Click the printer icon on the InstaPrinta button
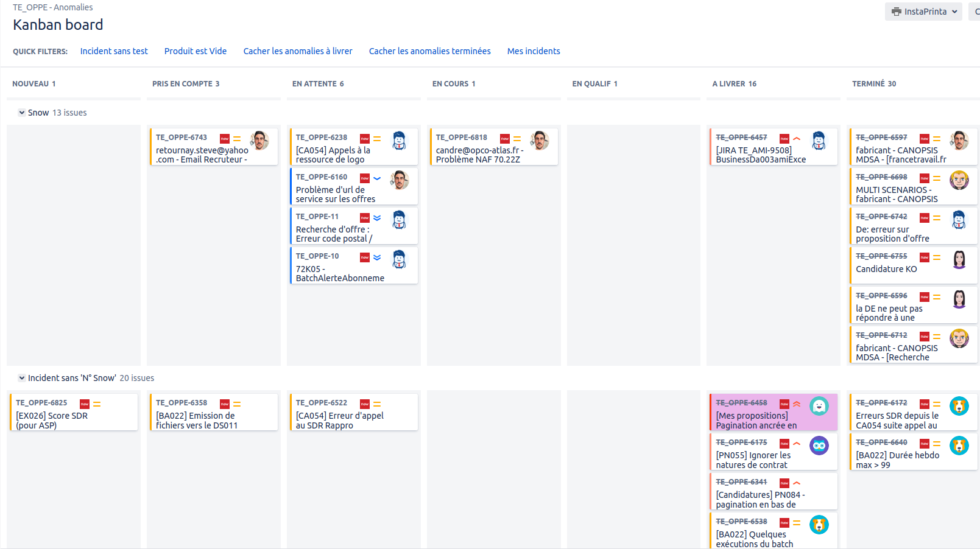This screenshot has height=549, width=980. 895,11
